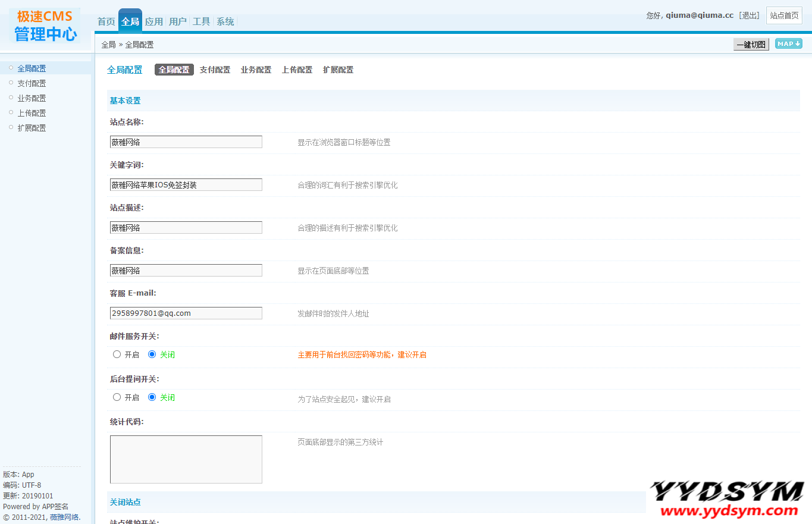The width and height of the screenshot is (812, 524).
Task: Click the 站点首页 button
Action: (783, 15)
